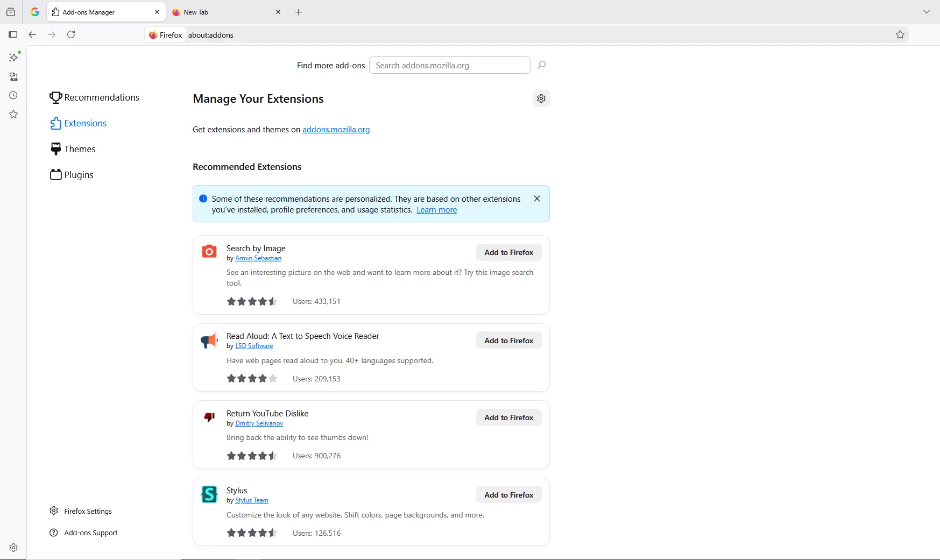Click the Return YouTube Dislike thumbs-down icon

(209, 417)
